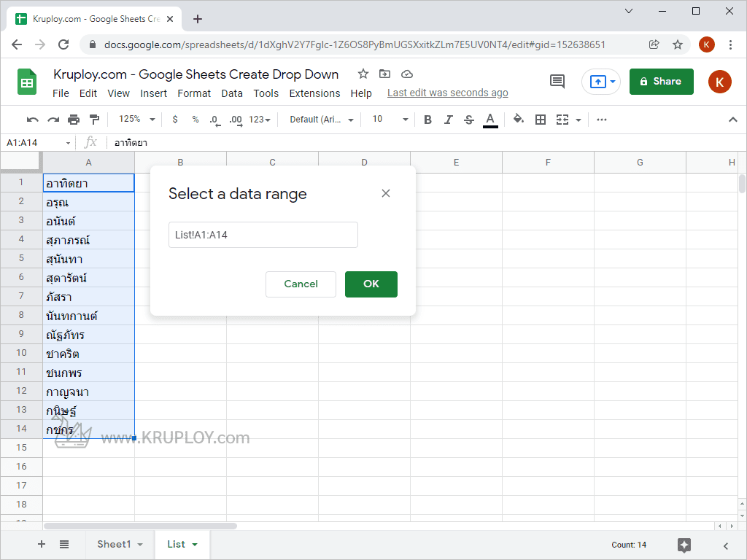Open the Data menu
747x560 pixels.
[232, 93]
